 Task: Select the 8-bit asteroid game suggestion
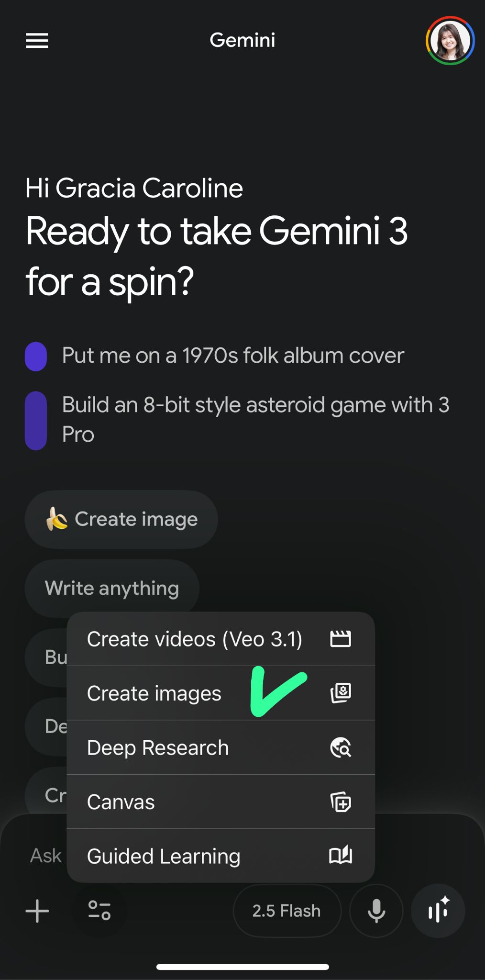point(255,419)
